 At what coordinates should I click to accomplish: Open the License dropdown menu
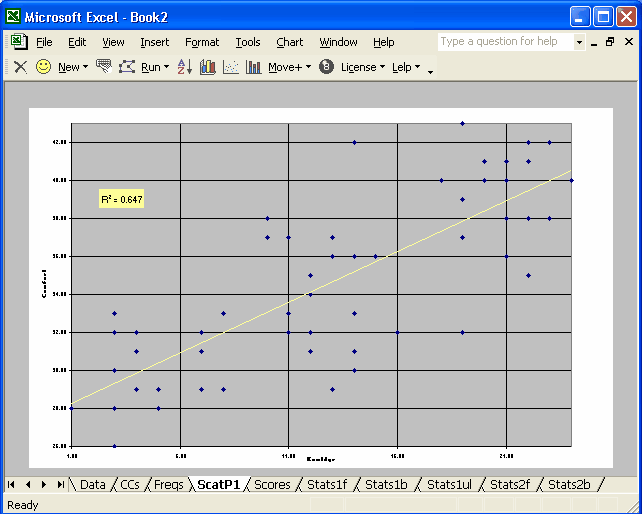[363, 67]
